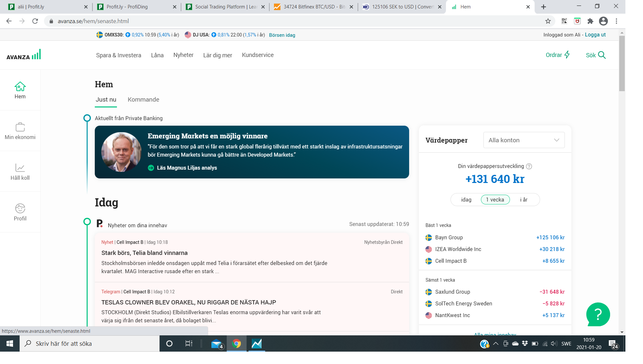Select the idag period option
Screen dimensions: 643x364
tap(466, 200)
